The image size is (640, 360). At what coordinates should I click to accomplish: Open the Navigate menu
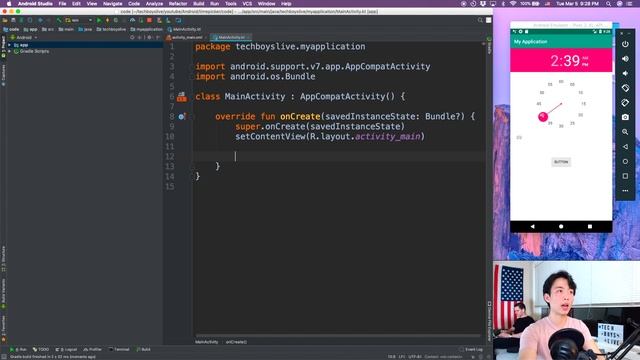pos(112,3)
